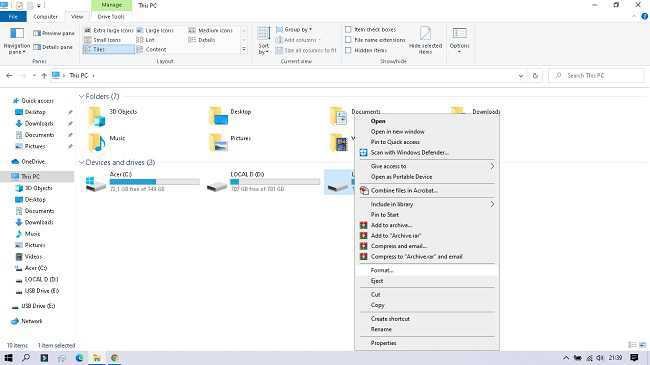Open OneDrive in navigation pane
This screenshot has width=650, height=365.
(29, 161)
